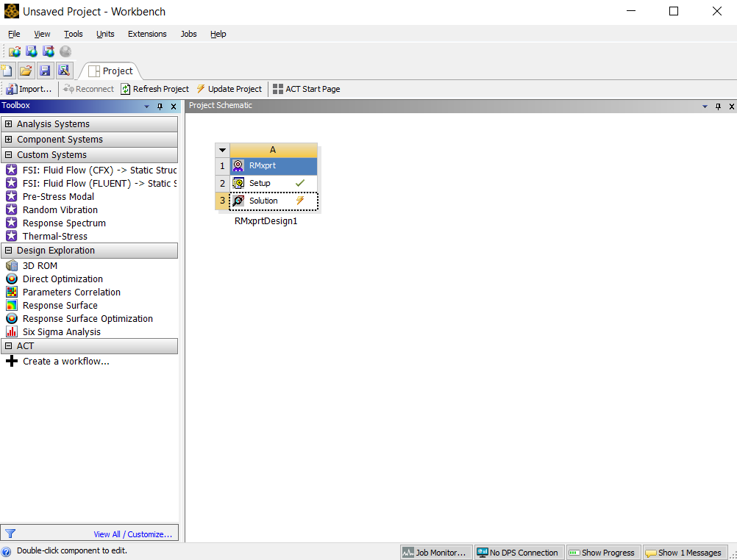Image resolution: width=737 pixels, height=560 pixels.
Task: Save the project with the floppy disk icon
Action: pyautogui.click(x=45, y=71)
